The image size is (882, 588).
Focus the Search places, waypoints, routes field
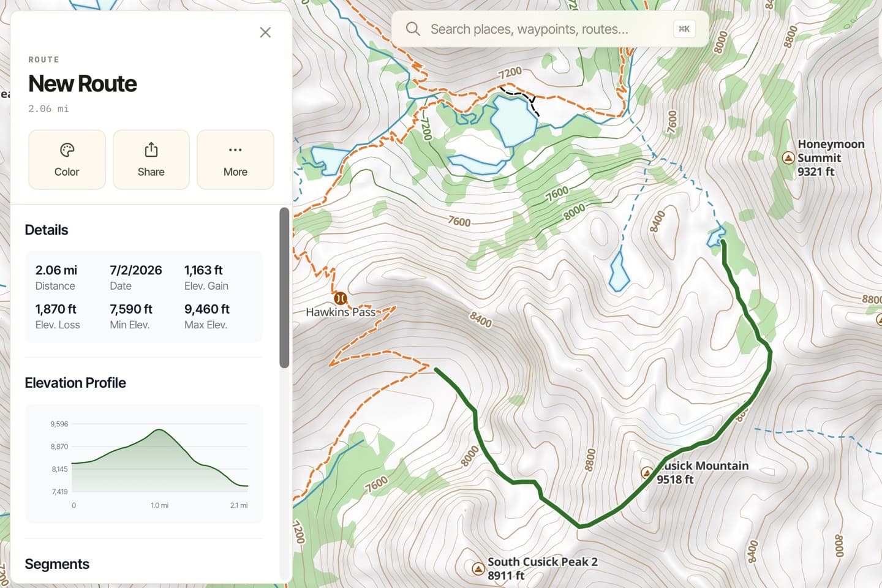tap(549, 29)
